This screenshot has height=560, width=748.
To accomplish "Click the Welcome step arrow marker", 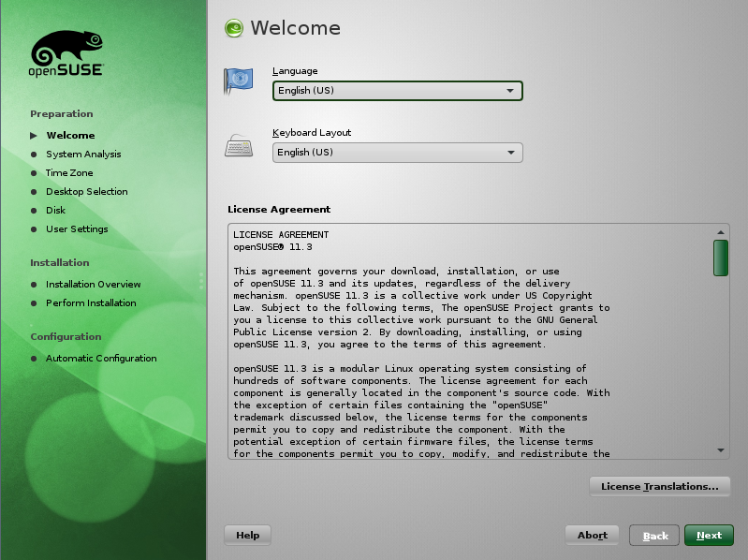I will point(34,136).
